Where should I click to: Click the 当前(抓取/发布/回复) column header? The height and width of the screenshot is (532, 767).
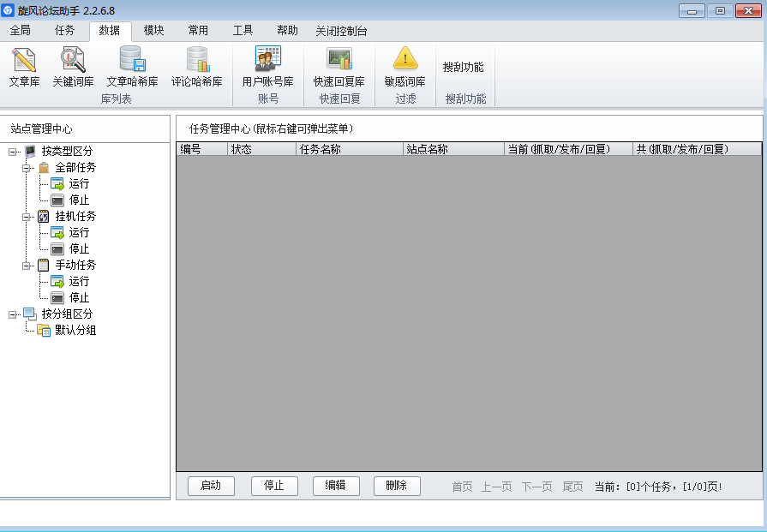coord(568,149)
